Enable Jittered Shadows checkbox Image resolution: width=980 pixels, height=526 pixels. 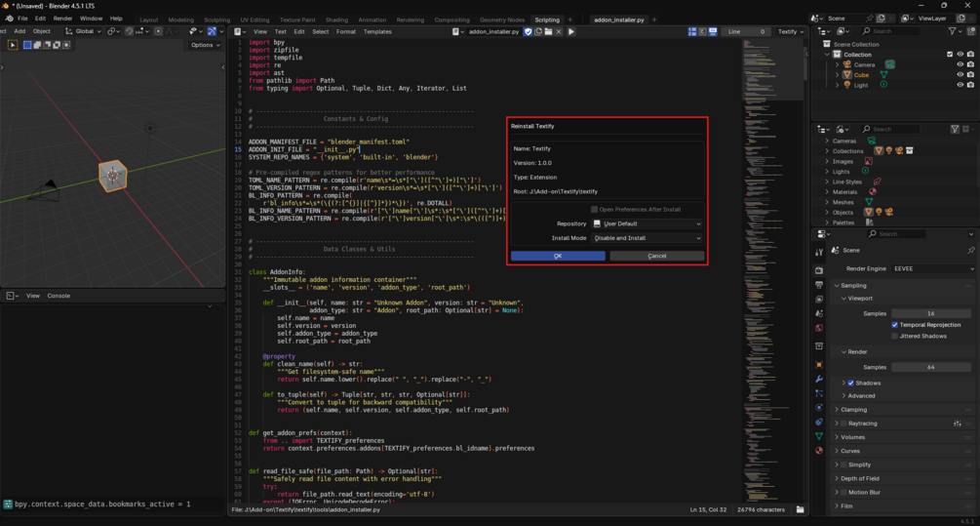[894, 336]
